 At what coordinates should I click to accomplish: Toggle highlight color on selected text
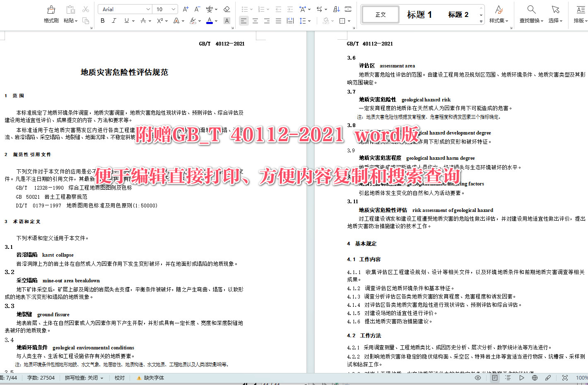click(193, 20)
